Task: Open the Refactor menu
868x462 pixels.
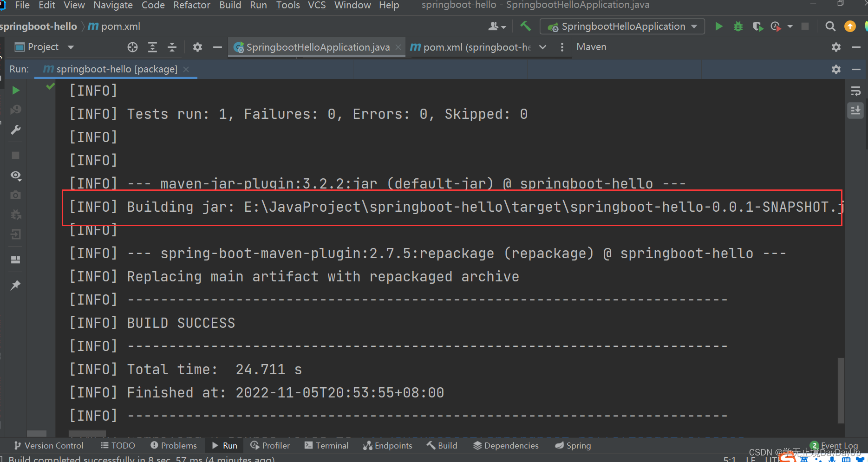Action: pos(192,5)
